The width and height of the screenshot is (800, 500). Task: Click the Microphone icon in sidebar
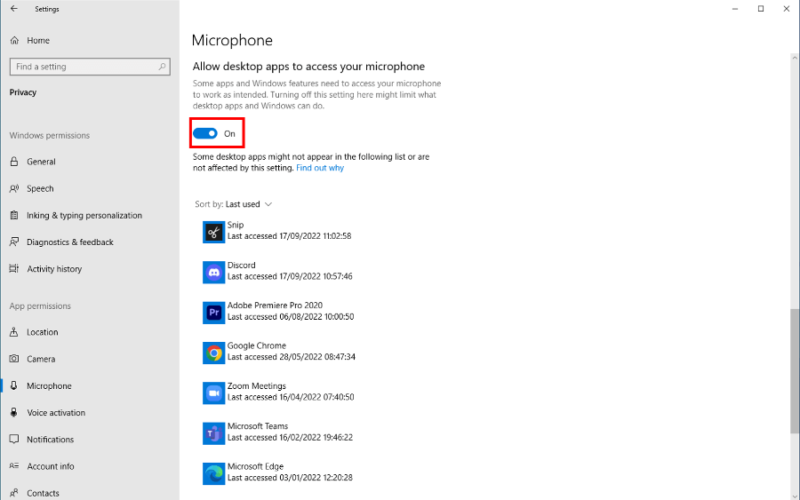click(x=14, y=386)
